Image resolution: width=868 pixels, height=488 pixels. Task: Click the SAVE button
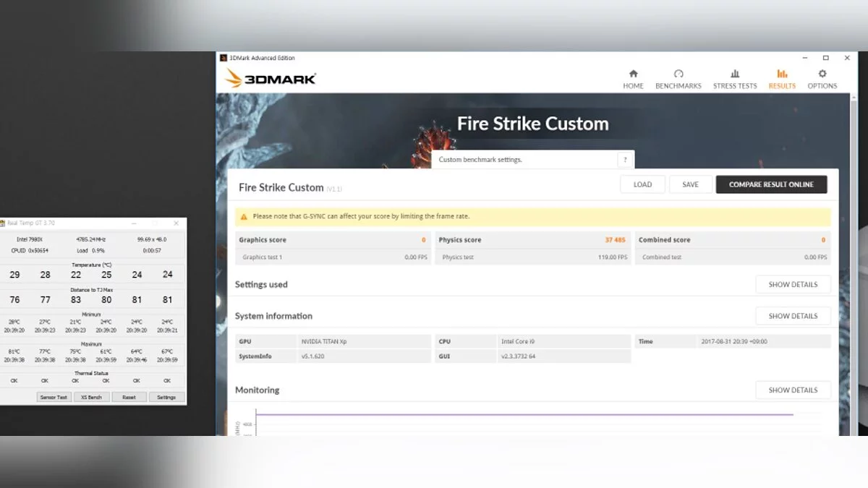click(690, 184)
